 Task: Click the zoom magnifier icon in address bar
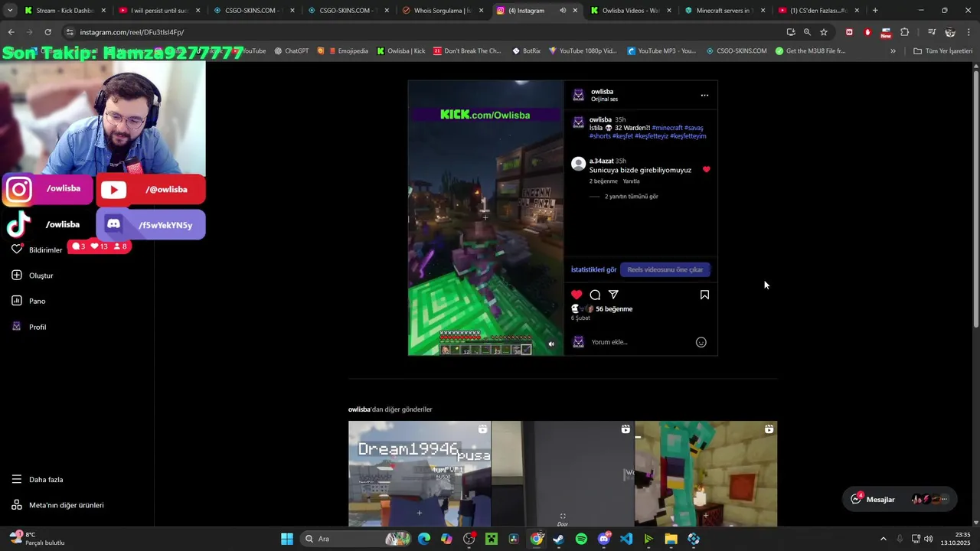pos(807,32)
